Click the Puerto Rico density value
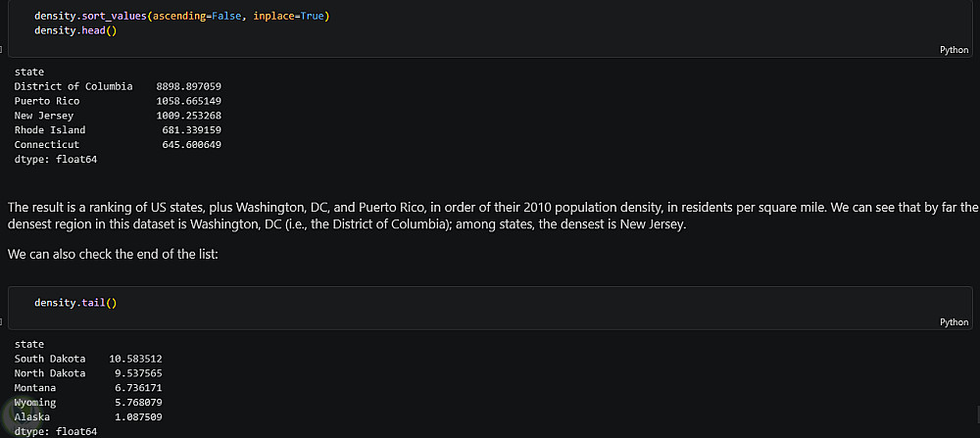Screen dimensions: 980x438 [188, 101]
